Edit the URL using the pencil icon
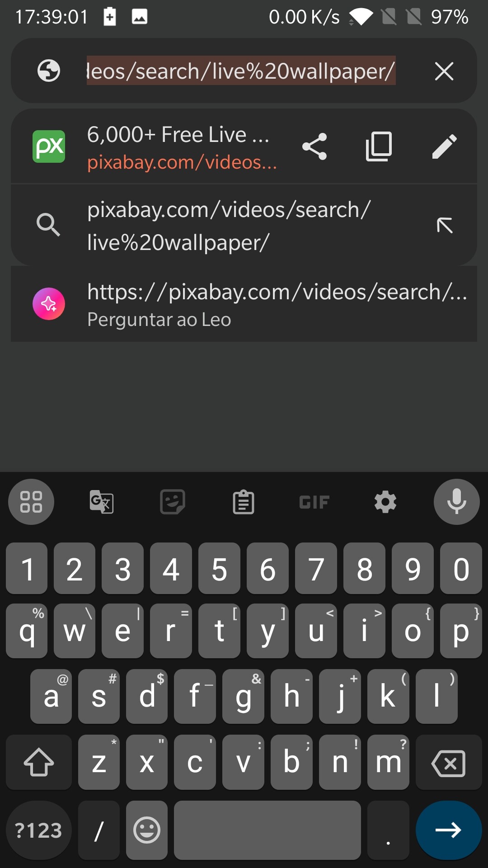Screen dimensions: 488x868 coord(445,146)
